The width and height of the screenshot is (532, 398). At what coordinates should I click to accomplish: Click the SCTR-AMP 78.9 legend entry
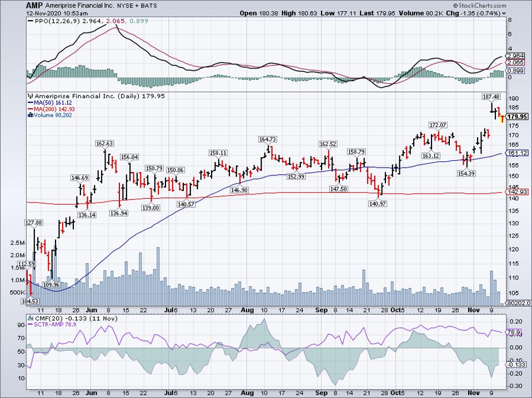[52, 324]
